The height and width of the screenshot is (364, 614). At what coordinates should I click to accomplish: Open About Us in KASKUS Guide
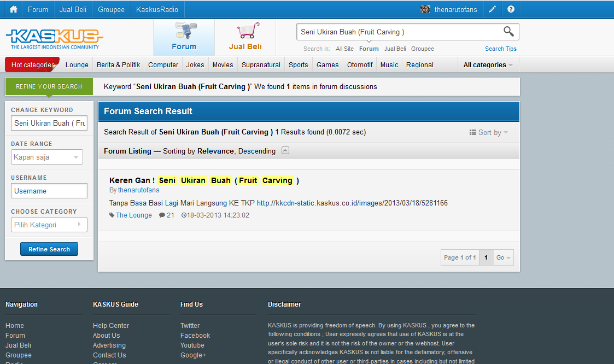click(107, 336)
